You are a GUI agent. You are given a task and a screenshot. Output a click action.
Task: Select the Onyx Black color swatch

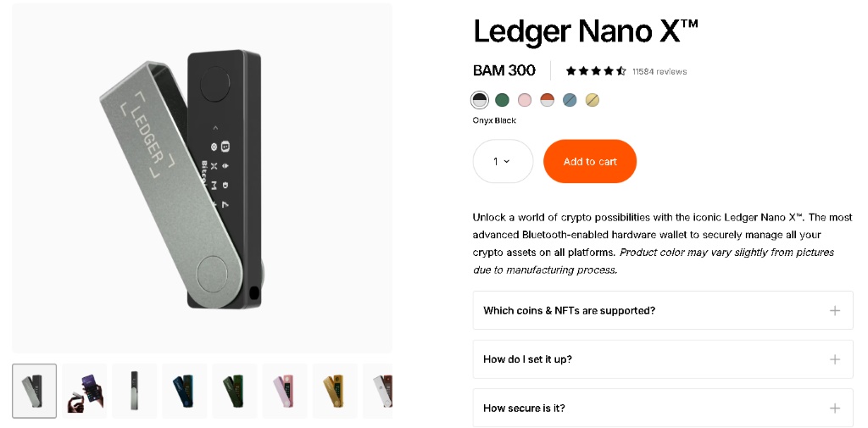[480, 100]
